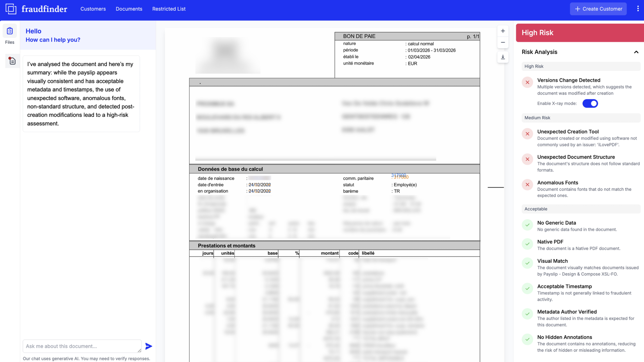The image size is (644, 362).
Task: Click the date d'entrée value 24/10/2022
Action: pos(260,185)
